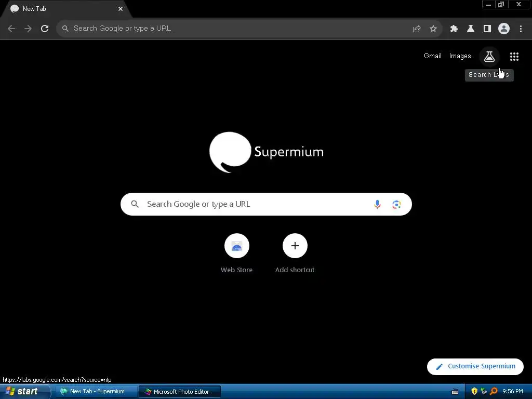The height and width of the screenshot is (399, 532).
Task: Click the Supermium logo
Action: point(267,152)
